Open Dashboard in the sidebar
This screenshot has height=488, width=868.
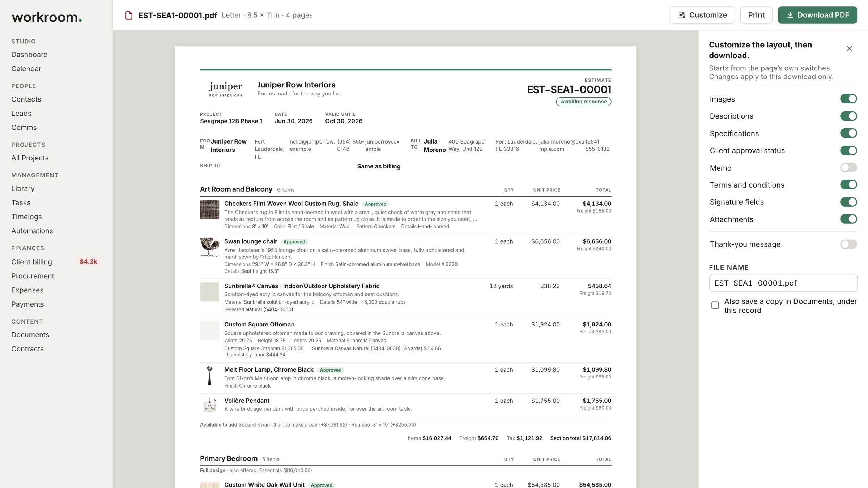pyautogui.click(x=29, y=55)
